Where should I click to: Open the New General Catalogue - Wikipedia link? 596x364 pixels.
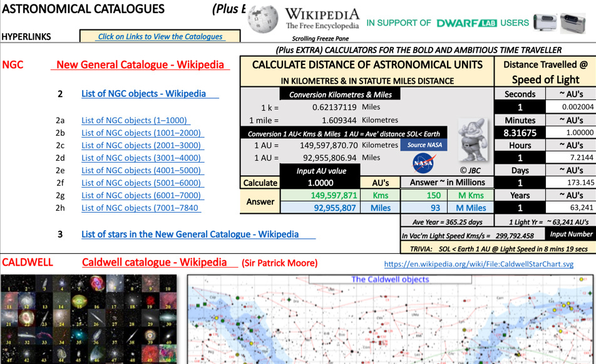pyautogui.click(x=140, y=64)
